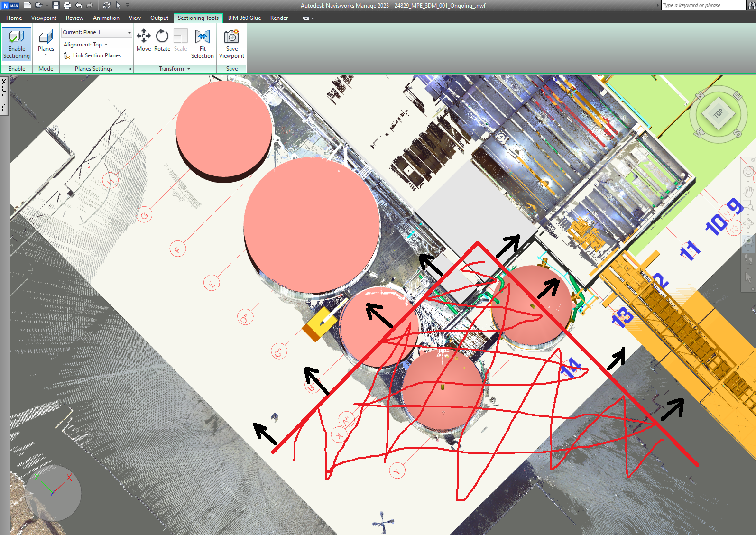Click the New file icon
Screen dimensions: 756x535
click(28, 5)
